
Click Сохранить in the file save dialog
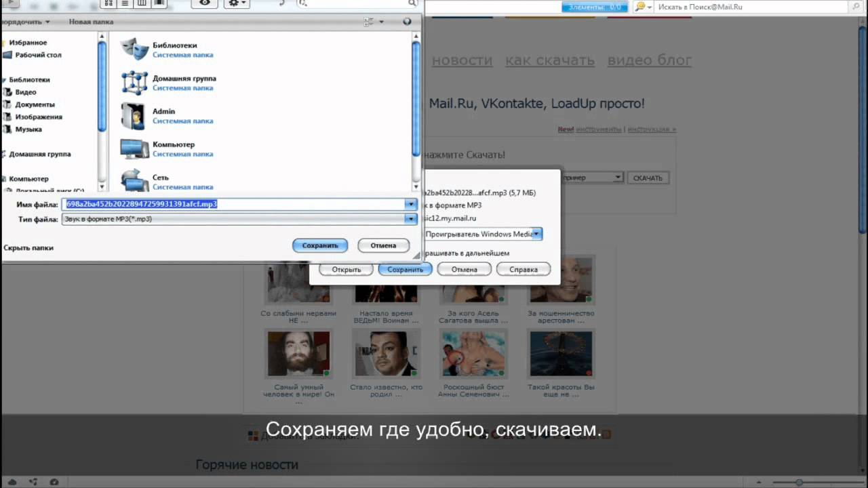(x=320, y=245)
